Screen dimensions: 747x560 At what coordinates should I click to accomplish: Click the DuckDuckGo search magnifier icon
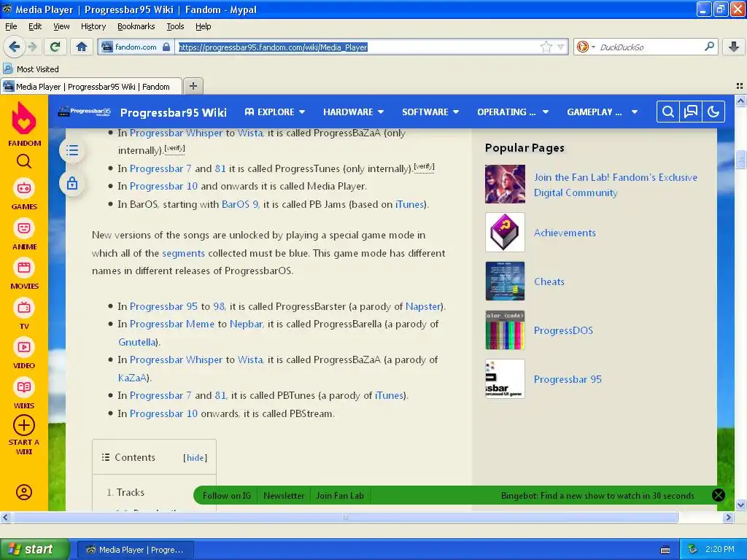[709, 47]
